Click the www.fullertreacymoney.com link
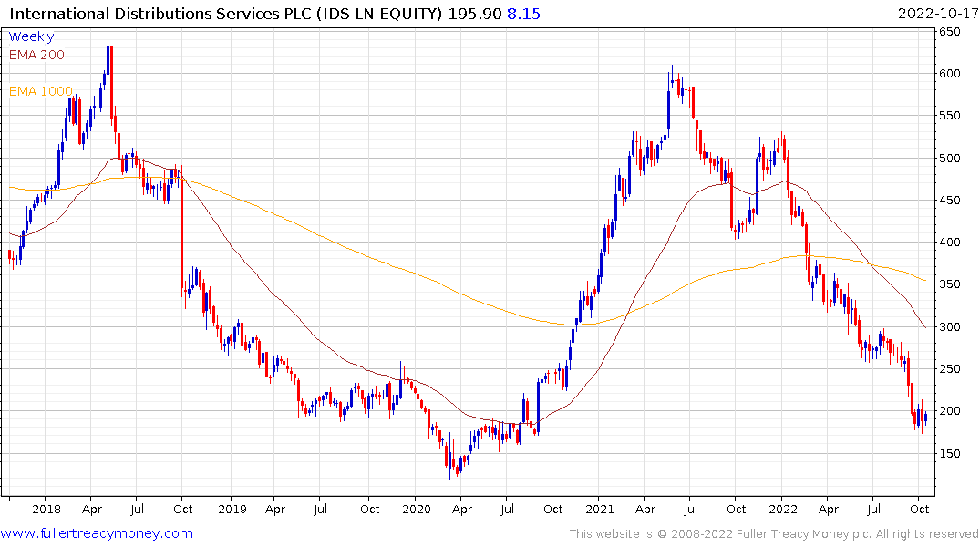This screenshot has height=547, width=980. click(x=97, y=533)
